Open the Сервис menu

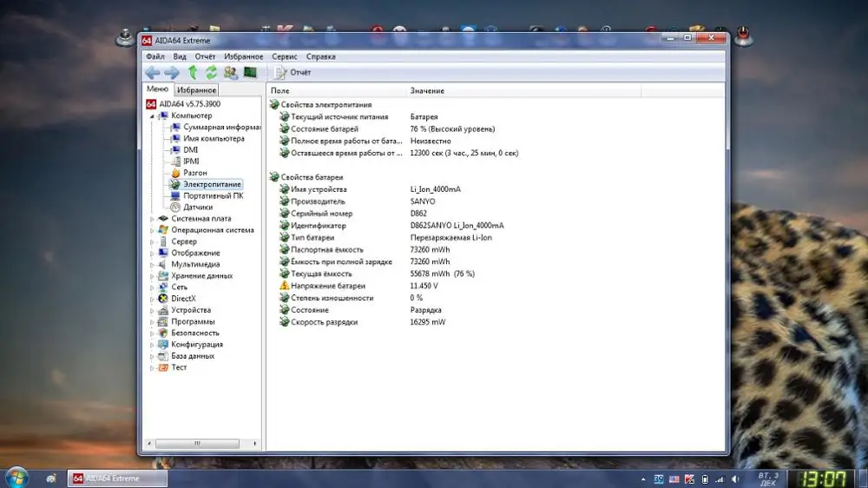tap(284, 56)
